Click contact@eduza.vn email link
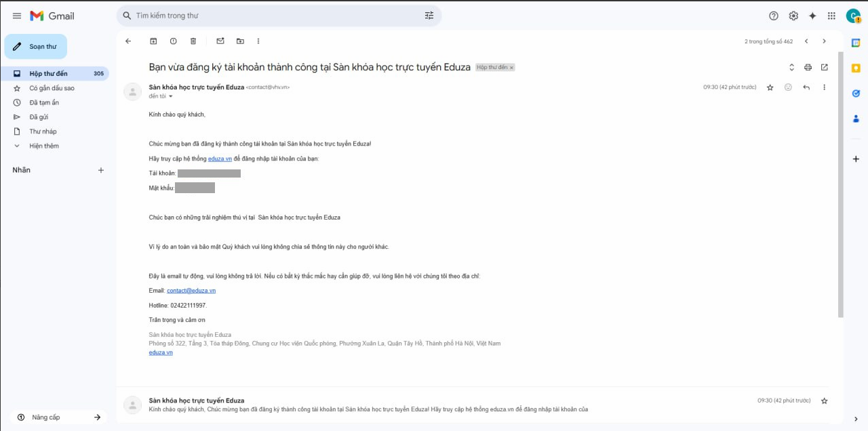868x431 pixels. click(x=191, y=291)
